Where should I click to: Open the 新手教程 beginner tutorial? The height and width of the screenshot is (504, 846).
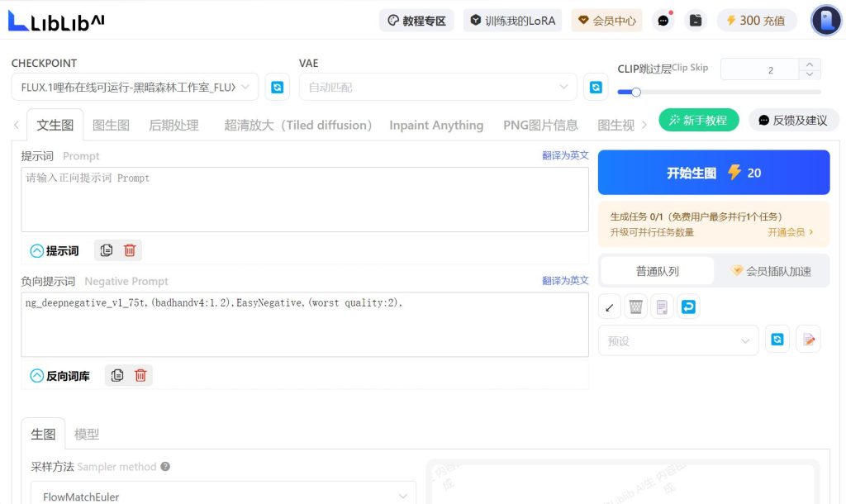(699, 120)
